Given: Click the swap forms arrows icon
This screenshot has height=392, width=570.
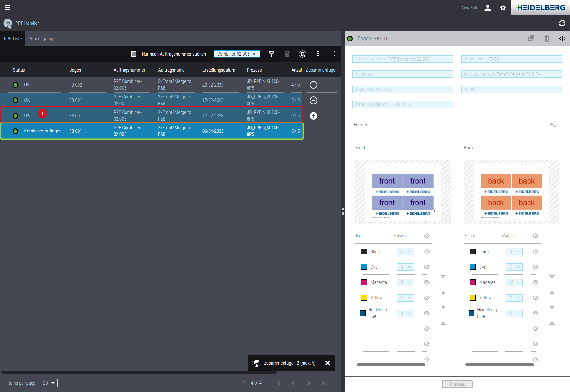Looking at the screenshot, I should [553, 125].
